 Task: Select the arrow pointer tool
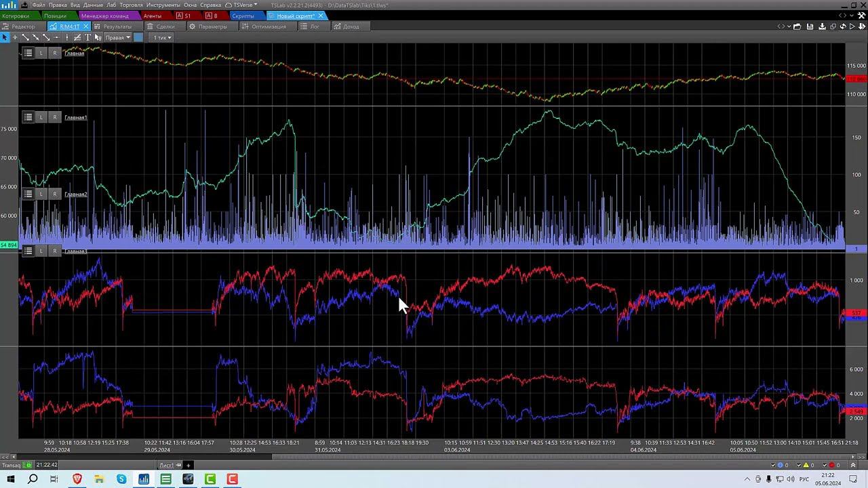(5, 37)
